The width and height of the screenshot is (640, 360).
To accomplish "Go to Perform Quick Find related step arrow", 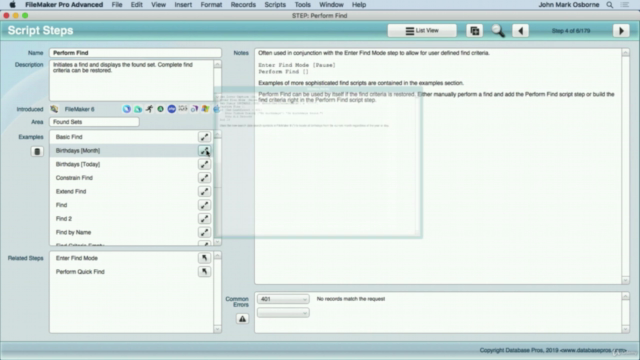I will [204, 271].
